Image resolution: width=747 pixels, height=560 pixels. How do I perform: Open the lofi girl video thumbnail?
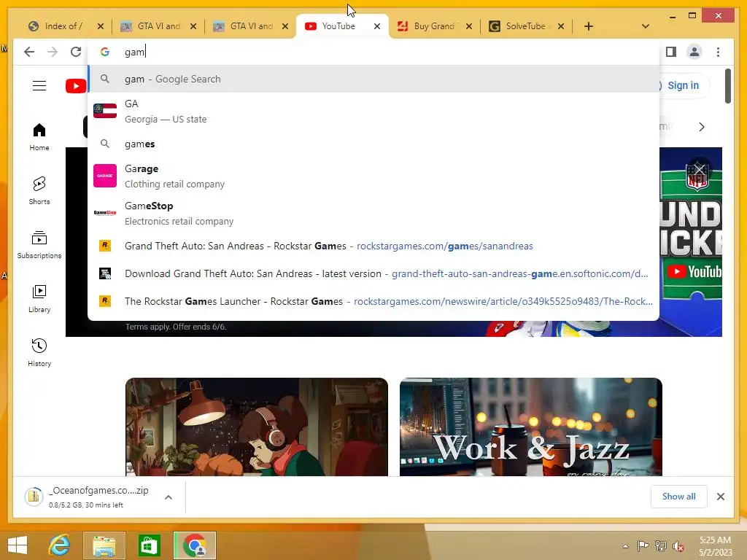[x=257, y=427]
